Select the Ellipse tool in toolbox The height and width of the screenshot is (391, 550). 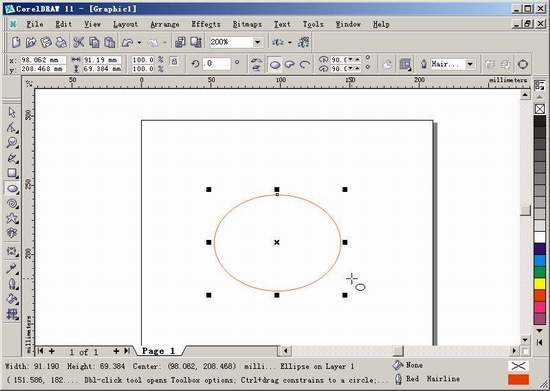click(x=12, y=189)
